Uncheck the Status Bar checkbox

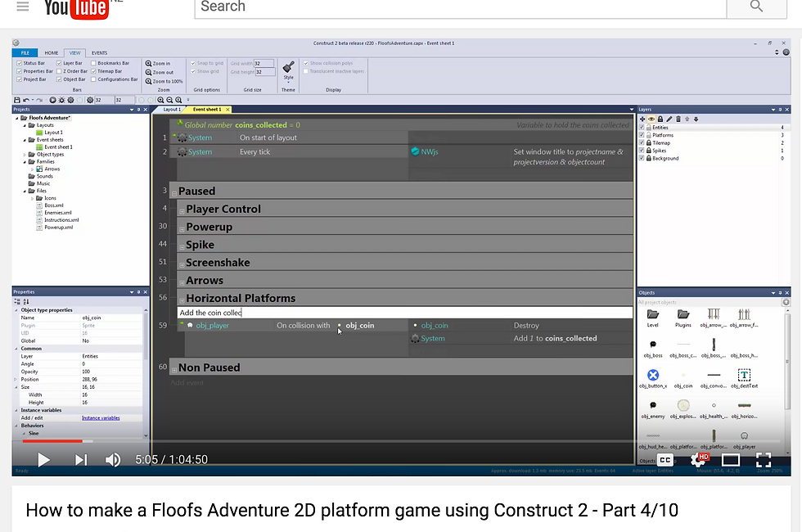[x=20, y=64]
